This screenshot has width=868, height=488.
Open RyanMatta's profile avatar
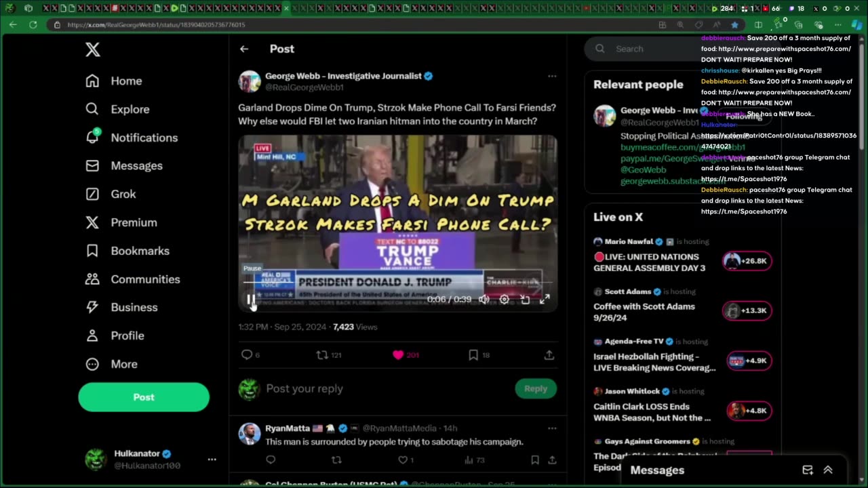point(250,434)
